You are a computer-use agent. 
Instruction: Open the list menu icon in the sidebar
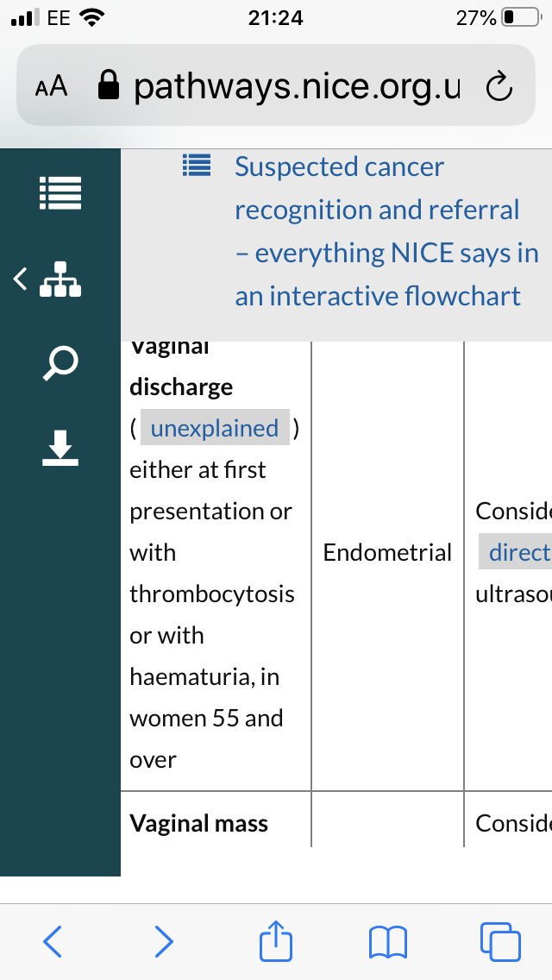tap(60, 193)
